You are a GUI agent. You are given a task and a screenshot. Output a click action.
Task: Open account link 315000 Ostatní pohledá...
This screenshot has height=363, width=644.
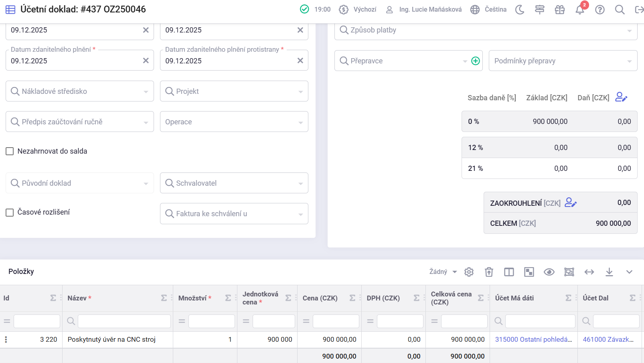[x=533, y=339]
